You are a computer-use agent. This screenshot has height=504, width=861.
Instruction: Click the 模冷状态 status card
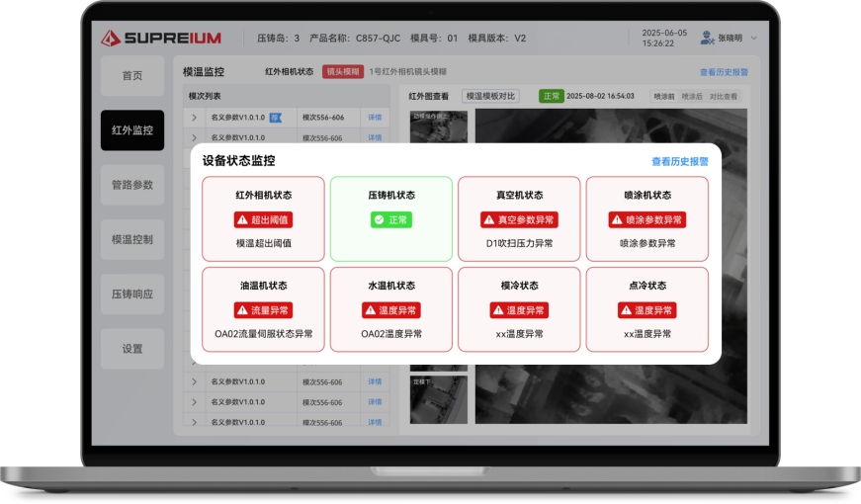[519, 308]
